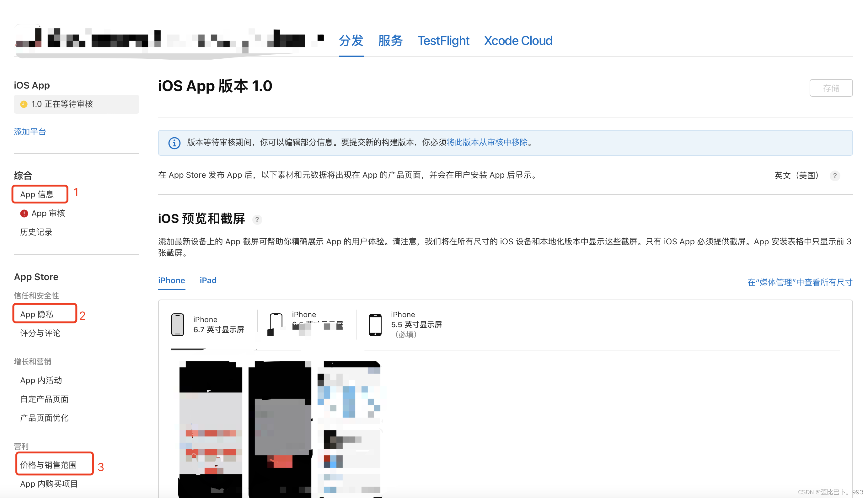Click the yellow status icon for 1.0 正在等待审核
Image resolution: width=868 pixels, height=498 pixels.
coord(24,104)
